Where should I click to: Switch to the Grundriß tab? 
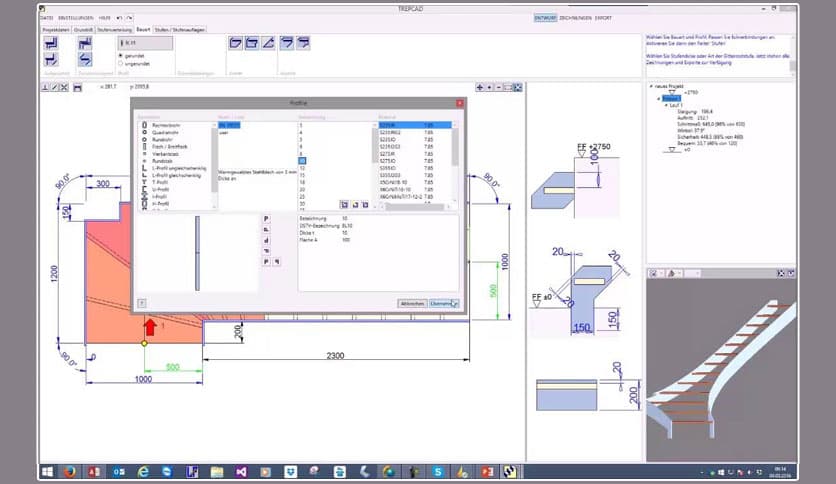pyautogui.click(x=83, y=30)
